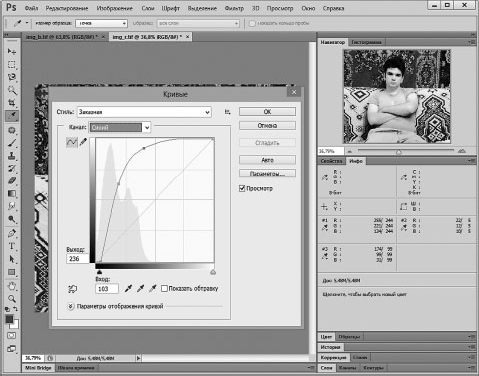Viewport: 479px width, 376px height.
Task: Pick the black point eyedropper in Curves
Action: pos(128,288)
